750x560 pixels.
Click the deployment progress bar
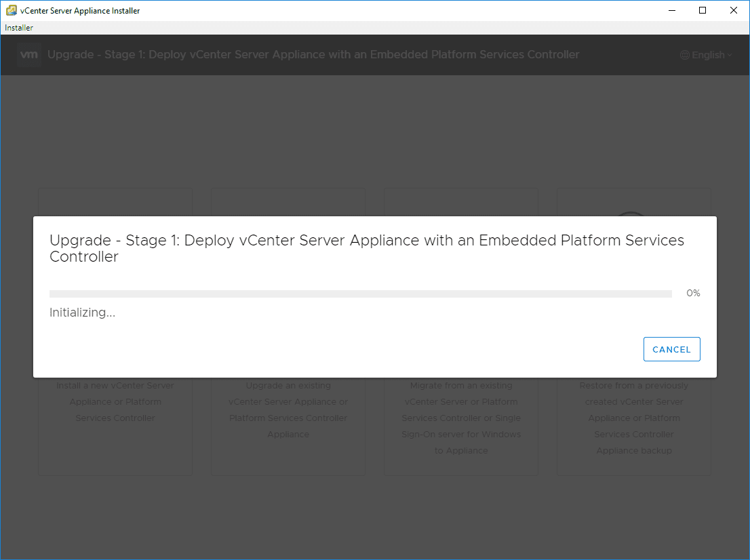pos(360,294)
